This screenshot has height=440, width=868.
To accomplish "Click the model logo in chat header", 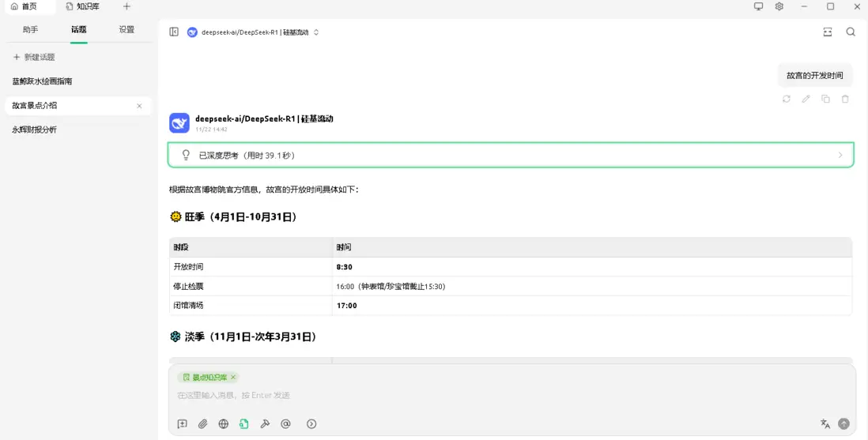I will 192,32.
